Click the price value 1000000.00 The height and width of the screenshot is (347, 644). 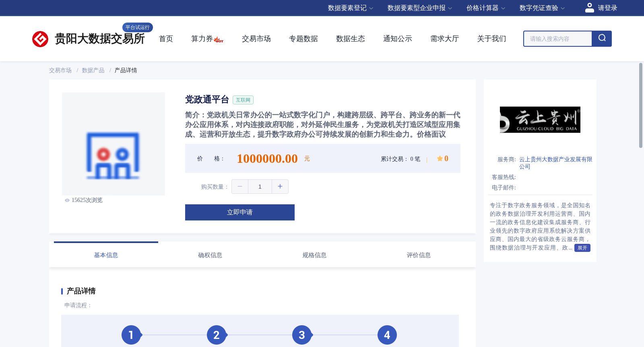(267, 159)
